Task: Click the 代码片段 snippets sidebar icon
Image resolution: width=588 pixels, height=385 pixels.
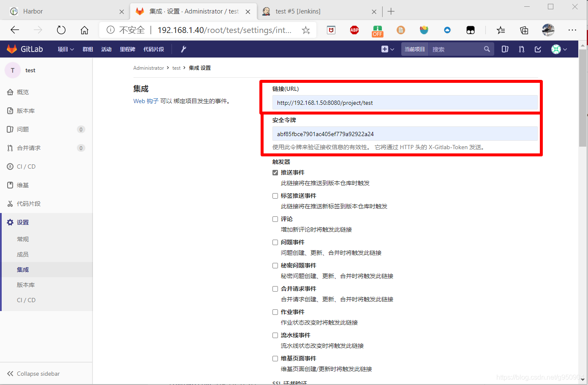Action: (10, 203)
